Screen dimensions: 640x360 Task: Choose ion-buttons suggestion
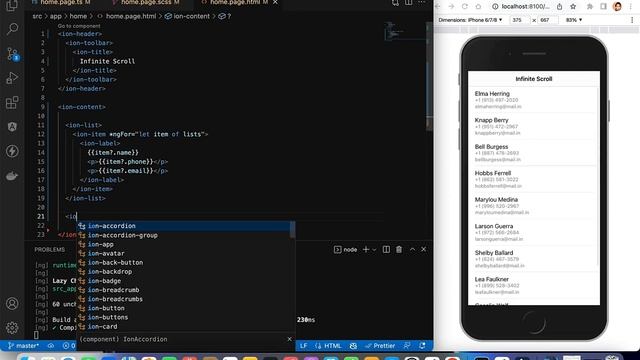click(x=187, y=317)
